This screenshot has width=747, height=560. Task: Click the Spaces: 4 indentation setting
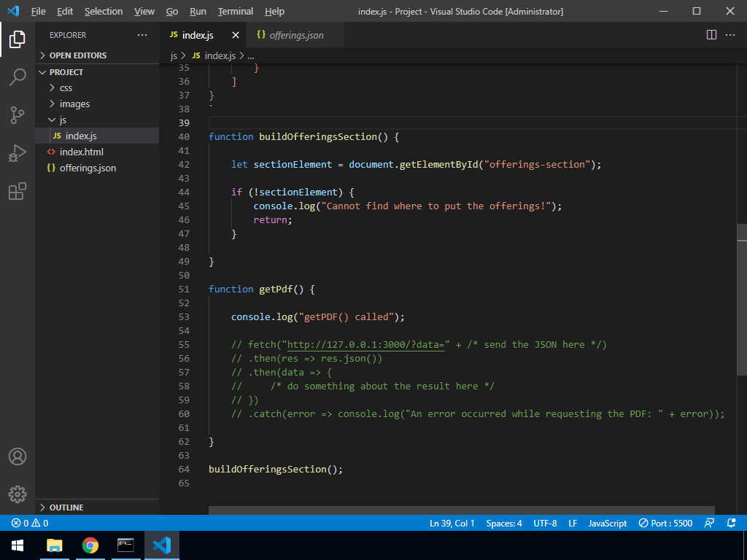504,523
